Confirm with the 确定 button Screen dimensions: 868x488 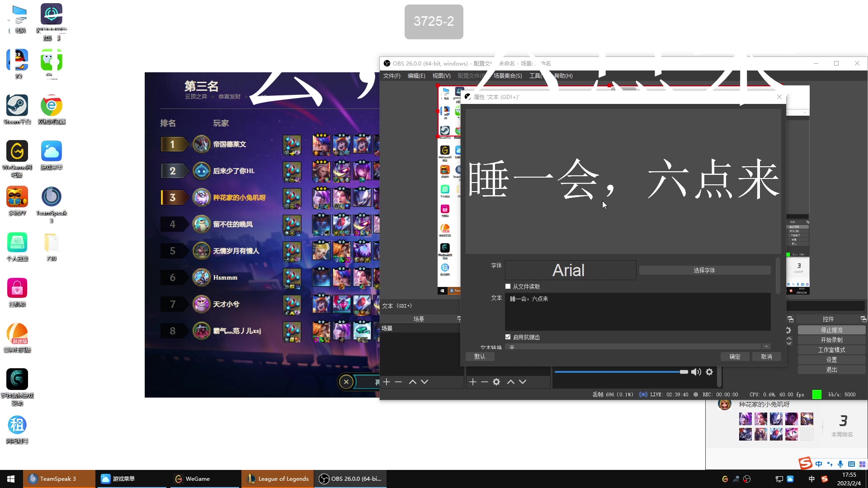pyautogui.click(x=735, y=357)
